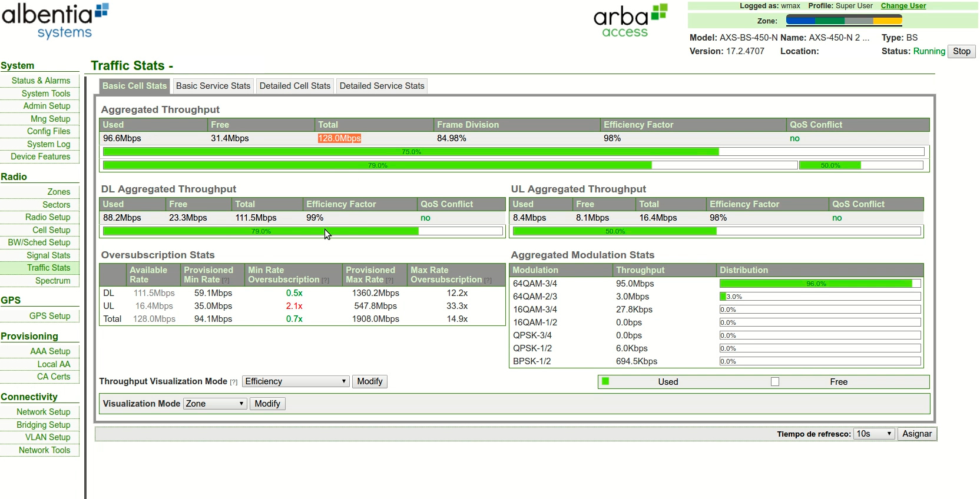The height and width of the screenshot is (499, 980).
Task: Open help icon beside Max Rate Oversubscription
Action: (488, 281)
